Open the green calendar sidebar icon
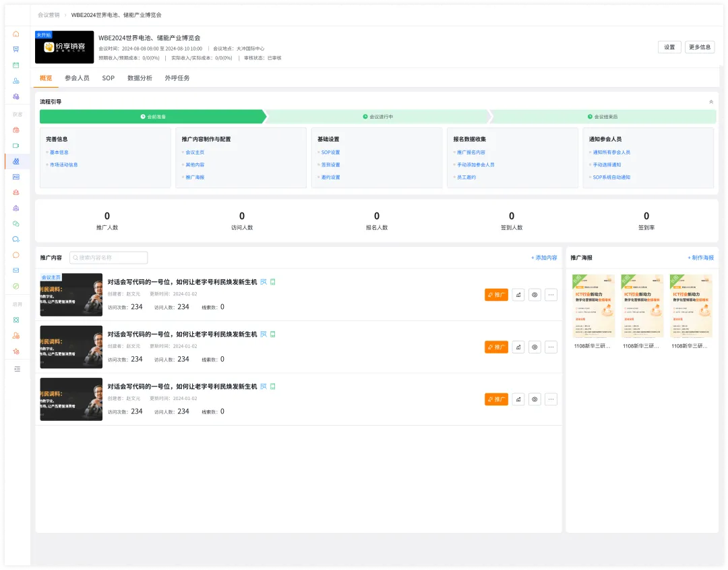The width and height of the screenshot is (728, 570). [x=16, y=65]
